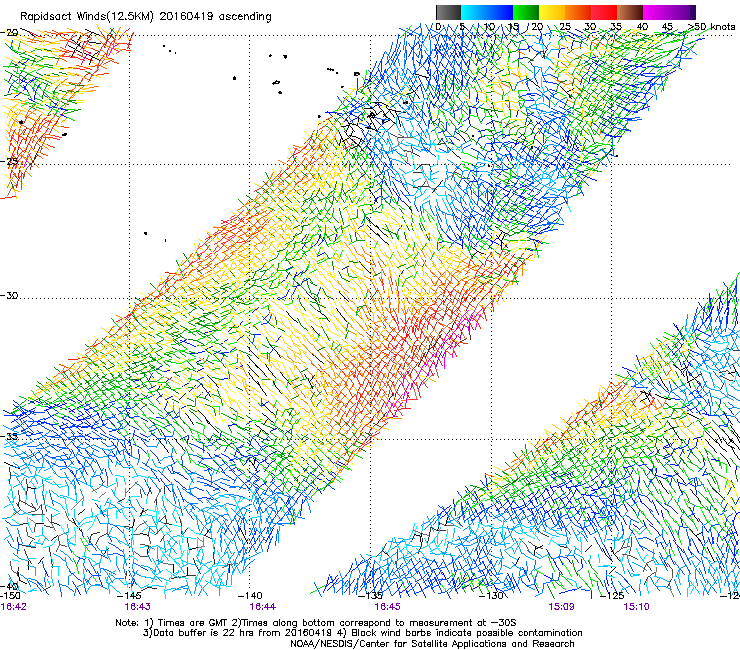740x650 pixels.
Task: Click the brown 35-40 knots legend segment
Action: (x=630, y=12)
